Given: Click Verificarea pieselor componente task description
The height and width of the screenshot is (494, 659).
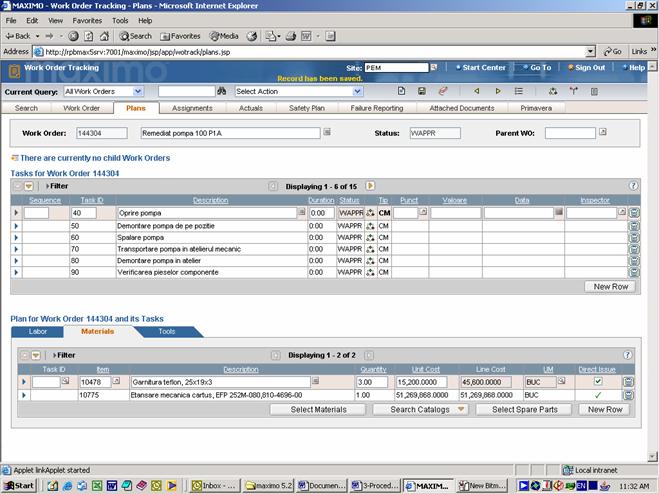Looking at the screenshot, I should [168, 272].
